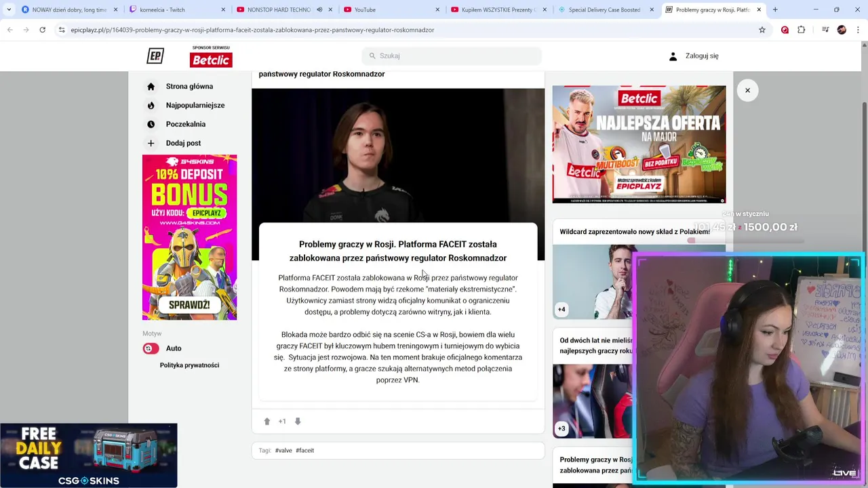Image resolution: width=868 pixels, height=488 pixels.
Task: Open the tab search dropdown arrow
Action: click(9, 9)
